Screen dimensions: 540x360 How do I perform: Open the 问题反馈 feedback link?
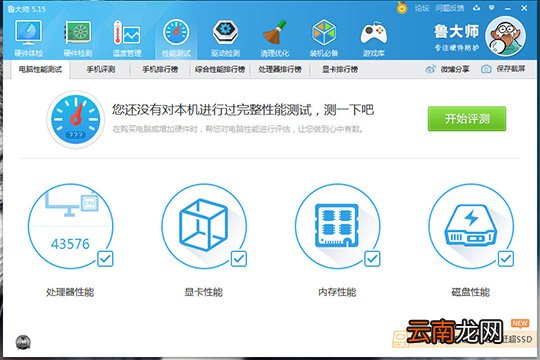(x=450, y=8)
